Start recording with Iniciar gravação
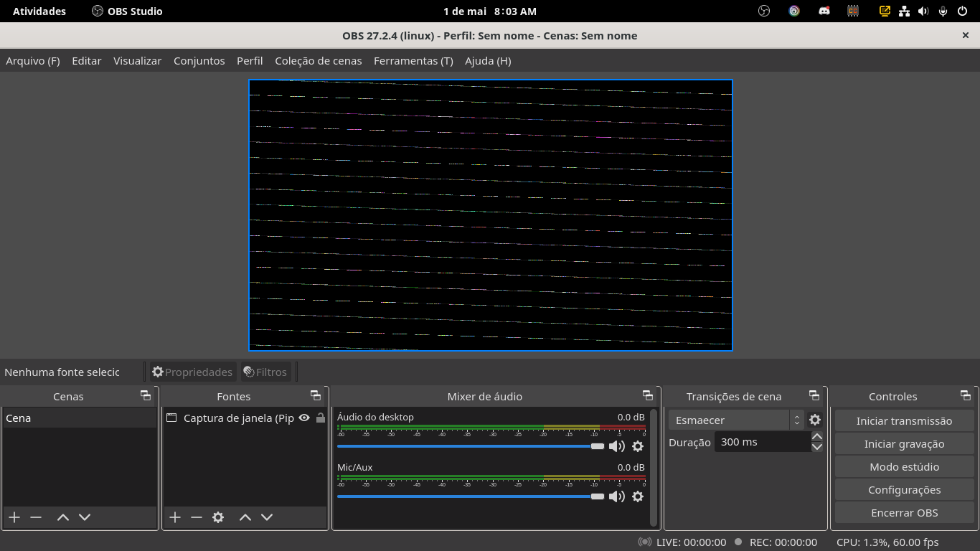Screen dimensions: 980x551 (904, 443)
